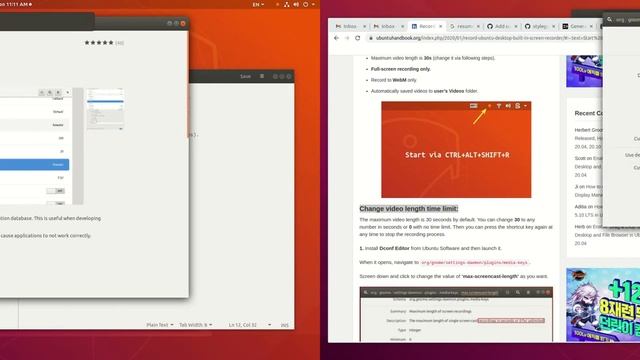Reload the browser page
The height and width of the screenshot is (360, 640).
(x=358, y=38)
